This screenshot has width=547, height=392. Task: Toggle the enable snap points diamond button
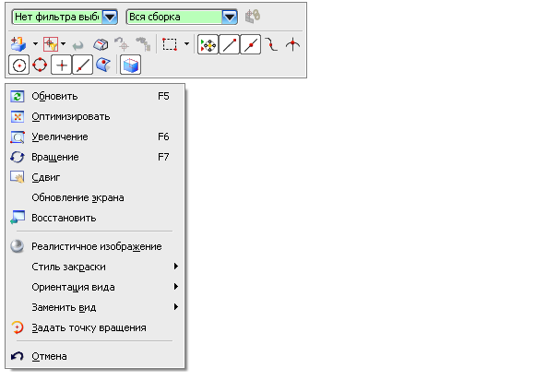(208, 44)
